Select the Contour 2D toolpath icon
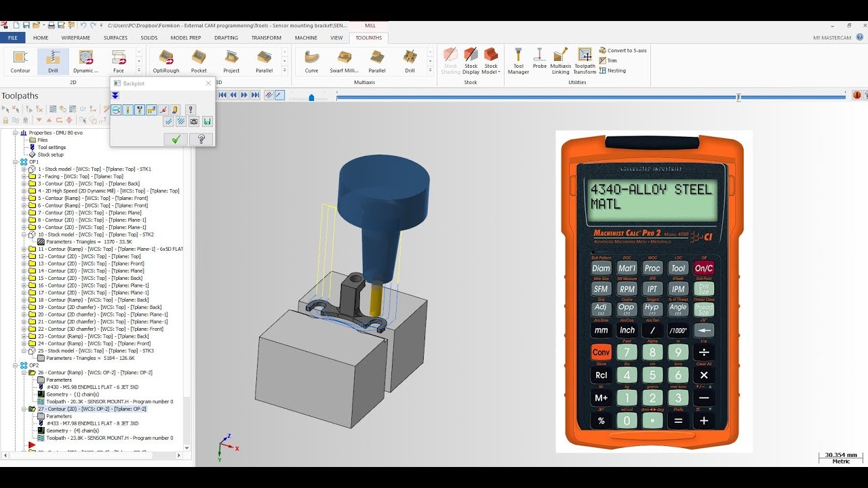This screenshot has width=868, height=488. pos(20,60)
